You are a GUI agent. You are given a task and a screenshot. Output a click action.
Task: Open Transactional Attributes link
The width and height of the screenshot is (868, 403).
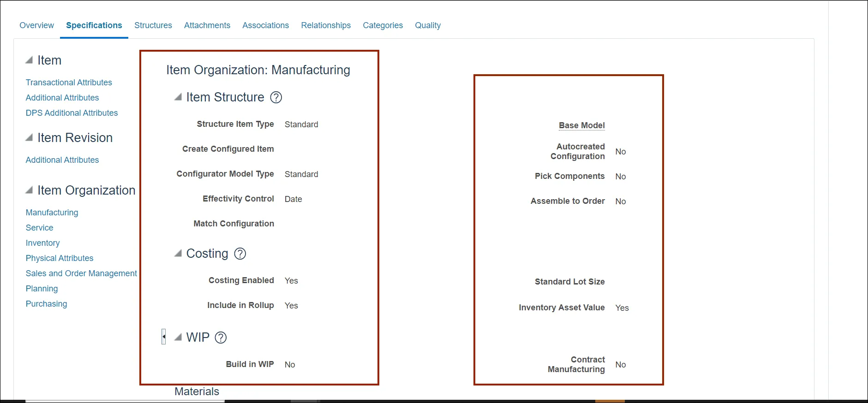tap(69, 83)
